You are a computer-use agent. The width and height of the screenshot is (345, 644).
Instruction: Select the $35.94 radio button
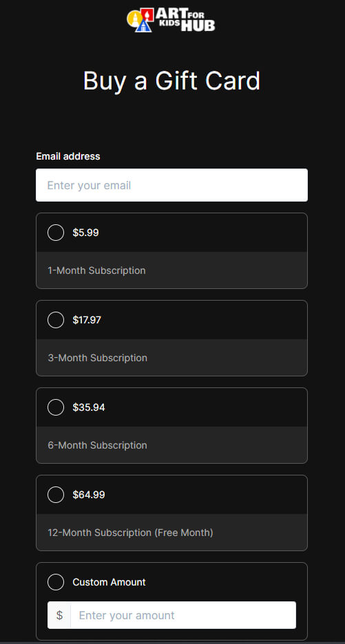click(56, 407)
